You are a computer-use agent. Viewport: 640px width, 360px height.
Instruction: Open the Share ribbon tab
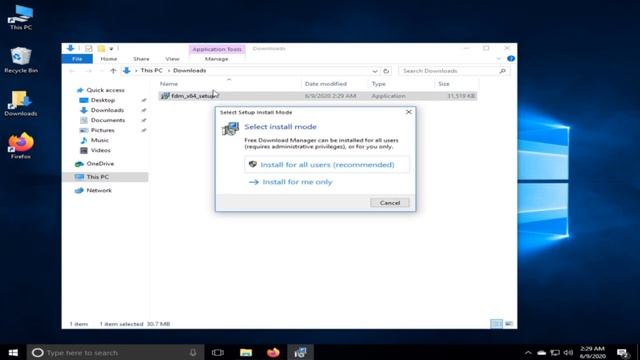tap(141, 59)
